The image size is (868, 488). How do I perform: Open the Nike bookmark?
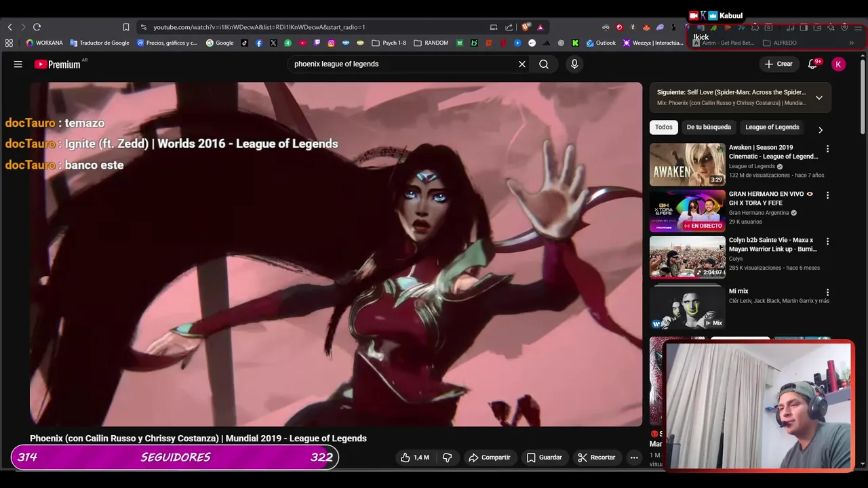532,43
